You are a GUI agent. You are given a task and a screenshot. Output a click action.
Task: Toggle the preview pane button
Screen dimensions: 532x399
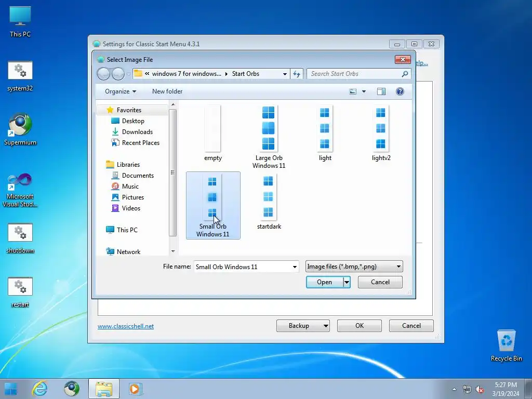click(x=381, y=91)
